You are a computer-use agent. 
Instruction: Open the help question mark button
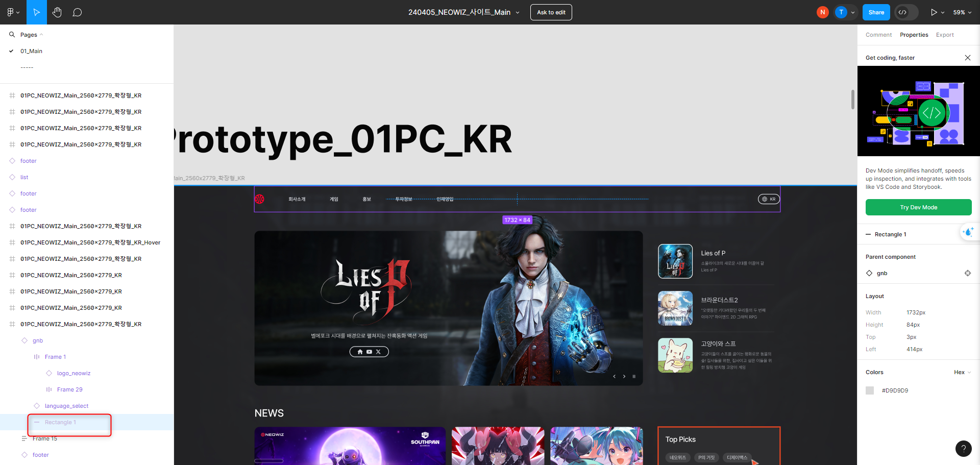pyautogui.click(x=963, y=449)
